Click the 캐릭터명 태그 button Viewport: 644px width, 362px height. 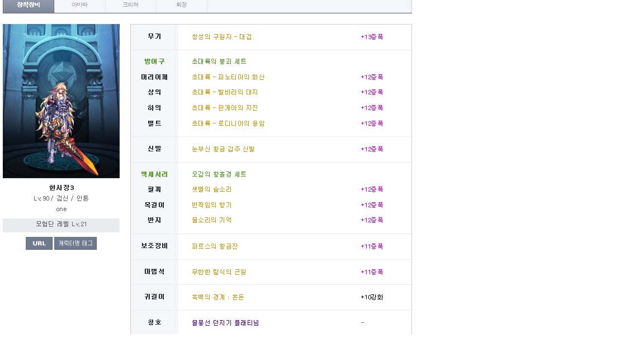[x=75, y=244]
